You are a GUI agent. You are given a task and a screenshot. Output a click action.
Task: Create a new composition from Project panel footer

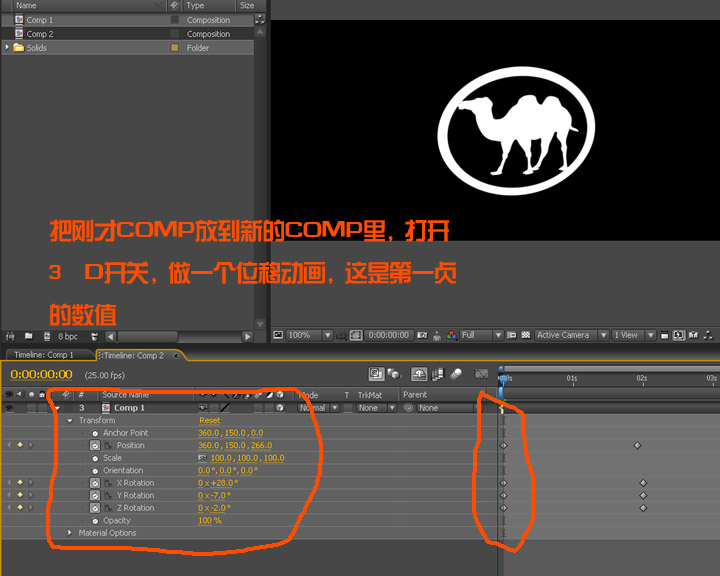point(47,336)
